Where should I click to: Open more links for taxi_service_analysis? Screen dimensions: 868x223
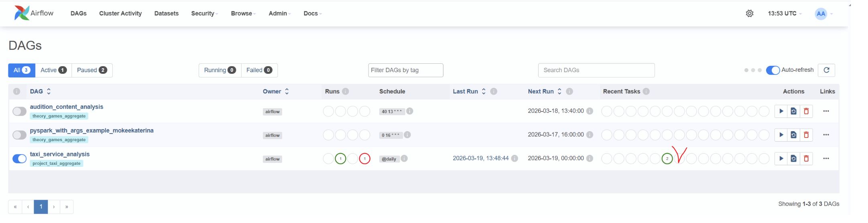pyautogui.click(x=826, y=158)
